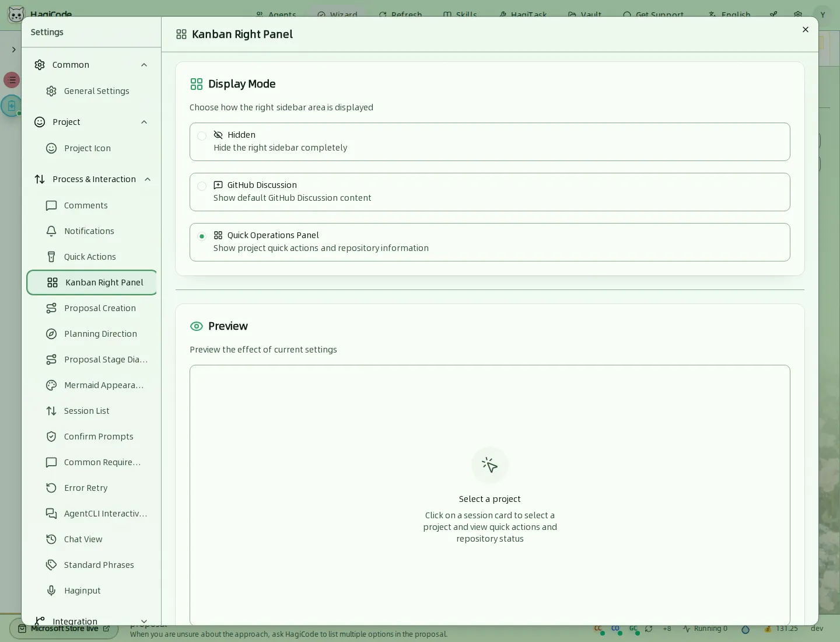Click the dev branch label in status bar
The width and height of the screenshot is (840, 642).
817,629
